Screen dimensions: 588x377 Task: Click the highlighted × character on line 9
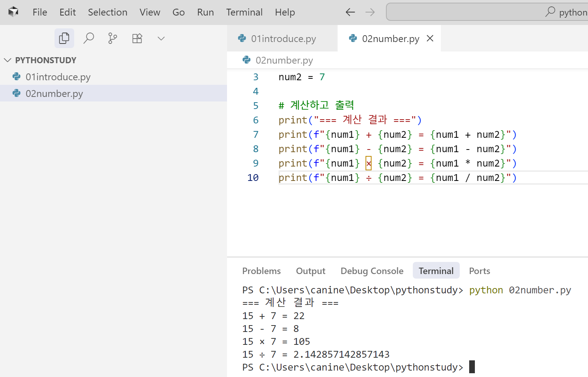(369, 163)
